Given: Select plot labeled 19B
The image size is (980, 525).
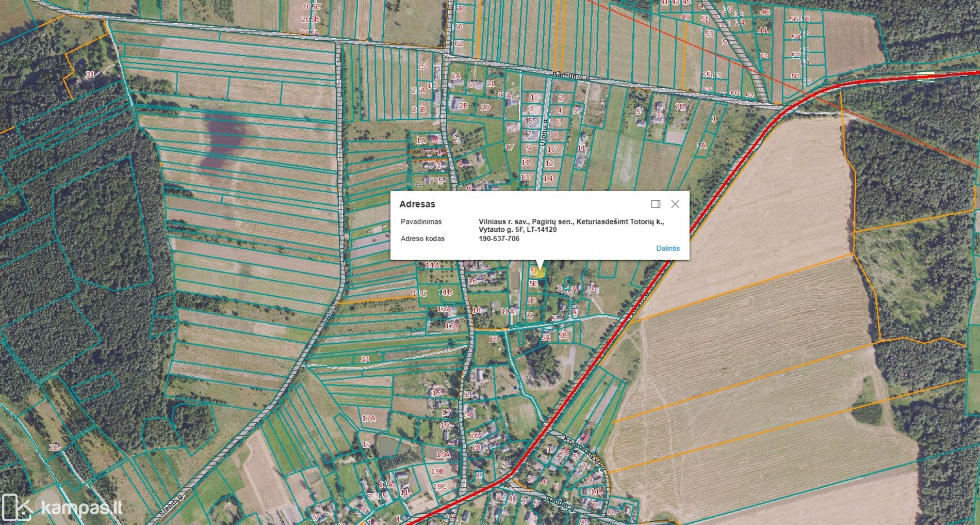Looking at the screenshot, I should pos(437,471).
